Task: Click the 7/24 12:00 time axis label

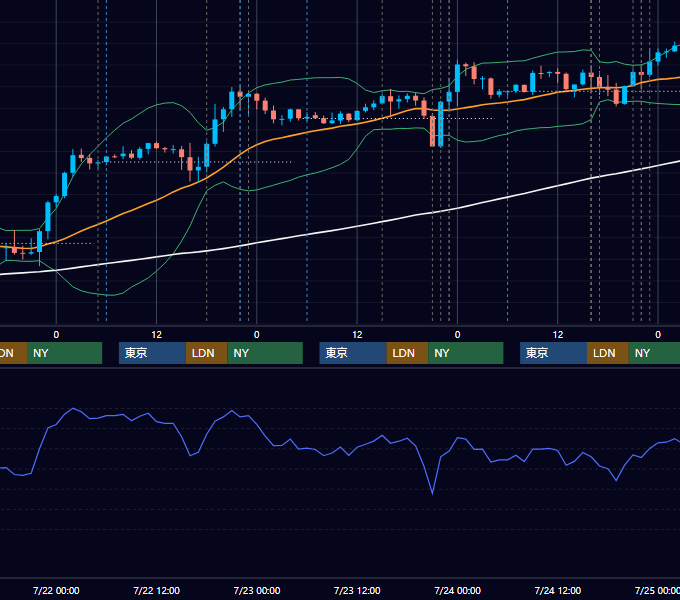Action: (558, 590)
